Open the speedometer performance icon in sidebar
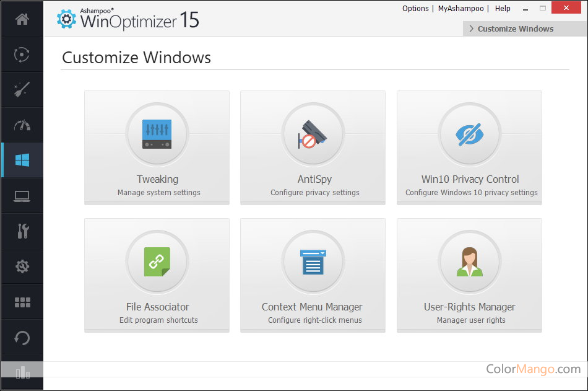This screenshot has width=588, height=391. click(22, 125)
